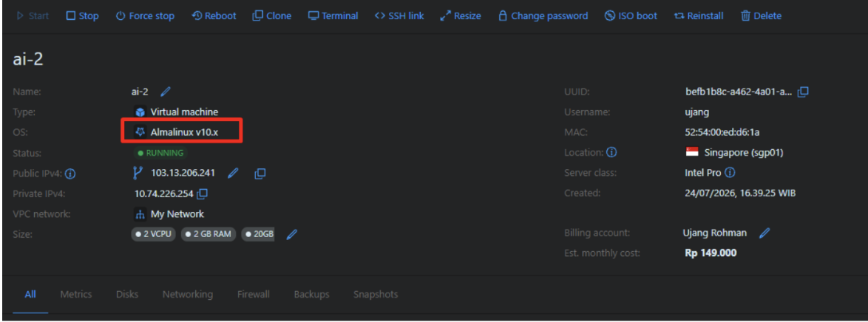Open the Backups tab

pos(312,295)
